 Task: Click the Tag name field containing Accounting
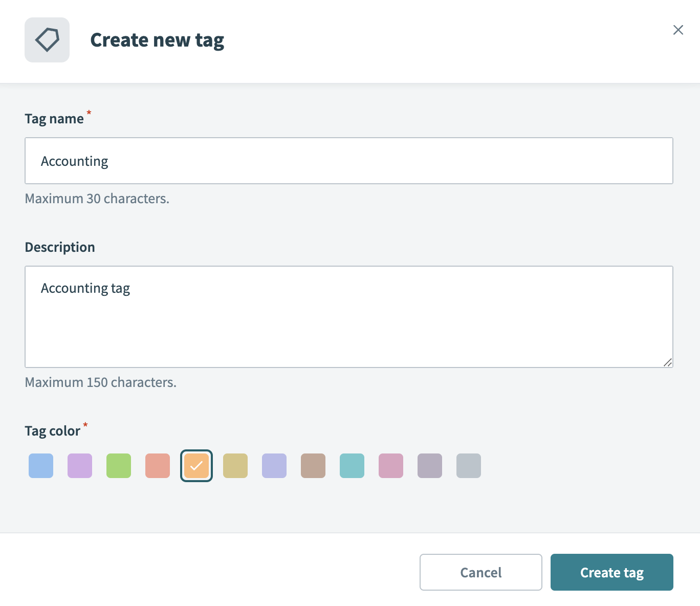[x=349, y=160]
